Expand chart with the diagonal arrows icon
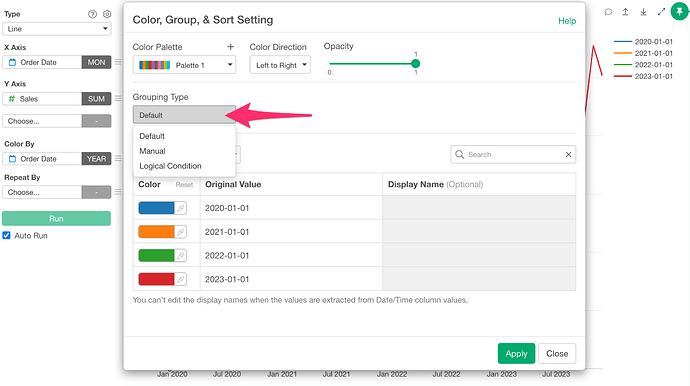Viewport: 690px width, 386px height. [x=661, y=12]
